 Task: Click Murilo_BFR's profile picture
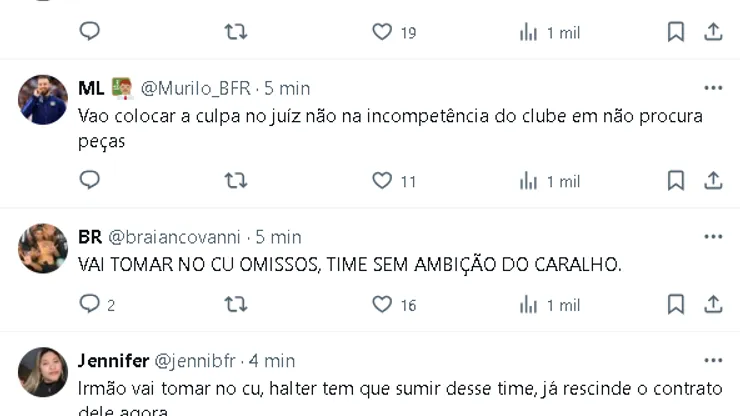tap(43, 100)
